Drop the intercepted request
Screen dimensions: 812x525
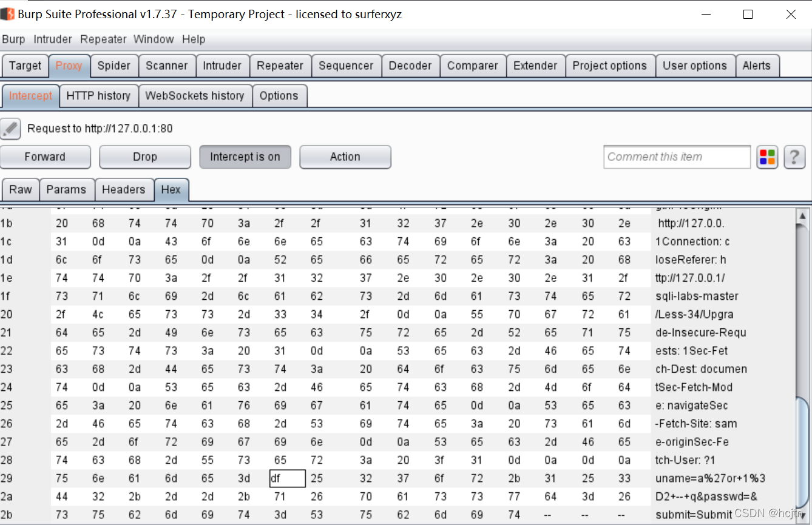click(145, 157)
